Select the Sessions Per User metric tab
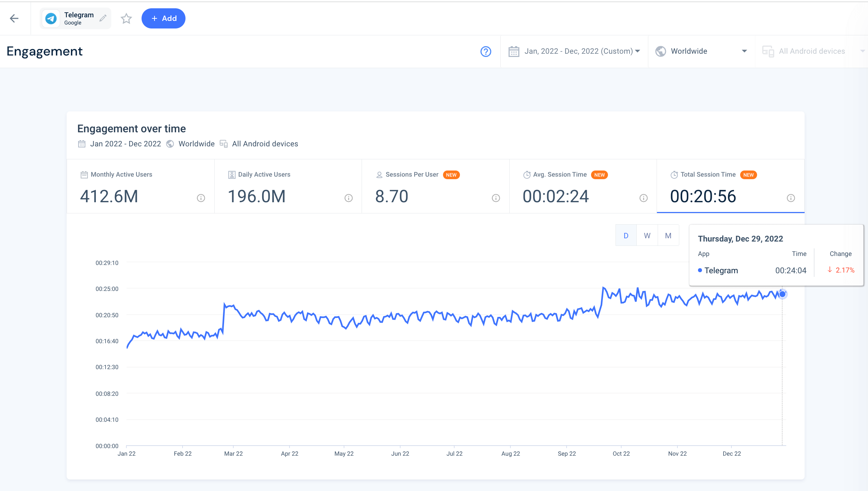The height and width of the screenshot is (491, 868). pyautogui.click(x=436, y=186)
